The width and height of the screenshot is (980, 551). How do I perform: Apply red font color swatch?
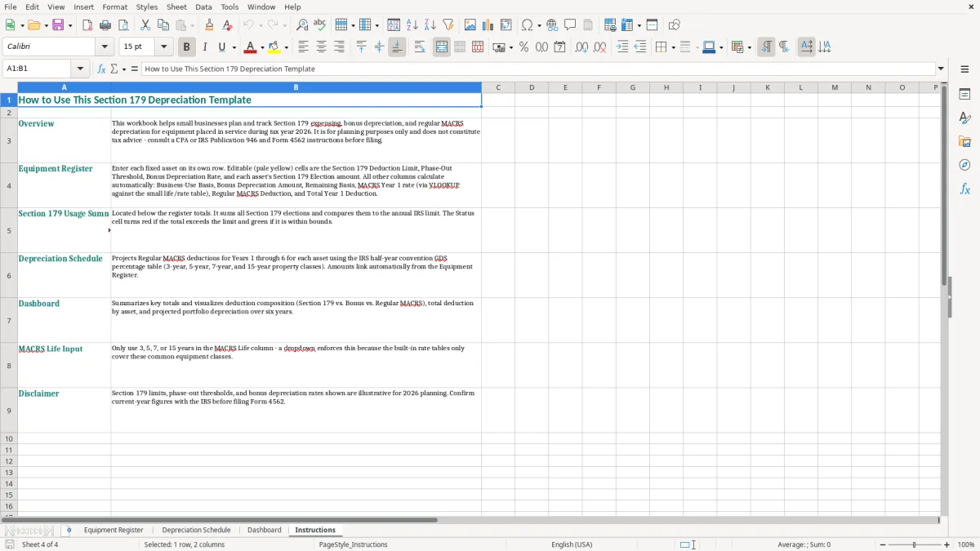[250, 47]
